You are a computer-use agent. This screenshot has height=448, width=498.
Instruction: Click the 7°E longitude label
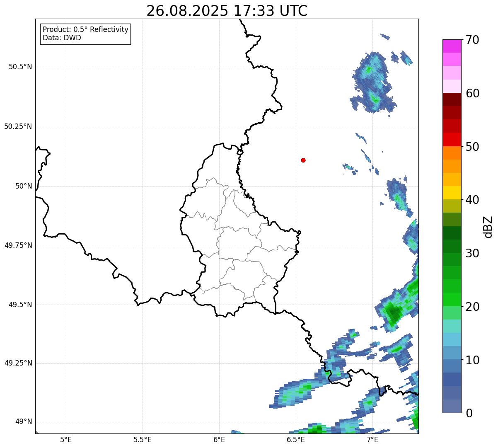click(x=372, y=439)
